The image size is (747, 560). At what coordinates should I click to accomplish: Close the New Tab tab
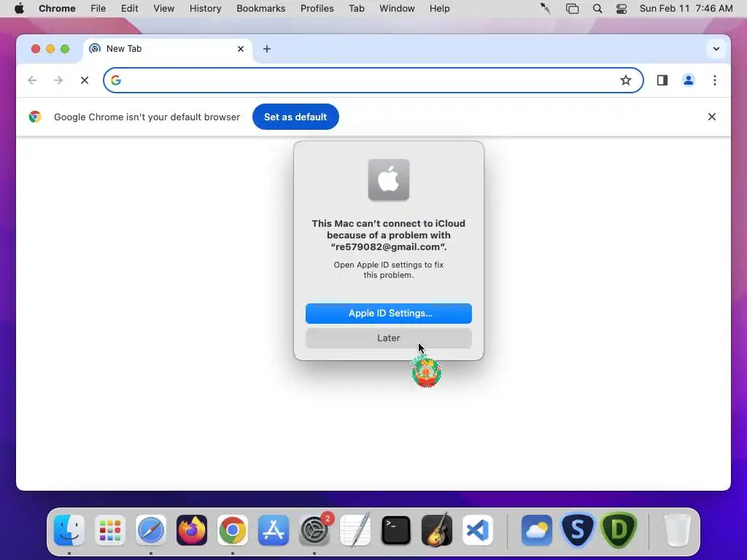point(241,49)
